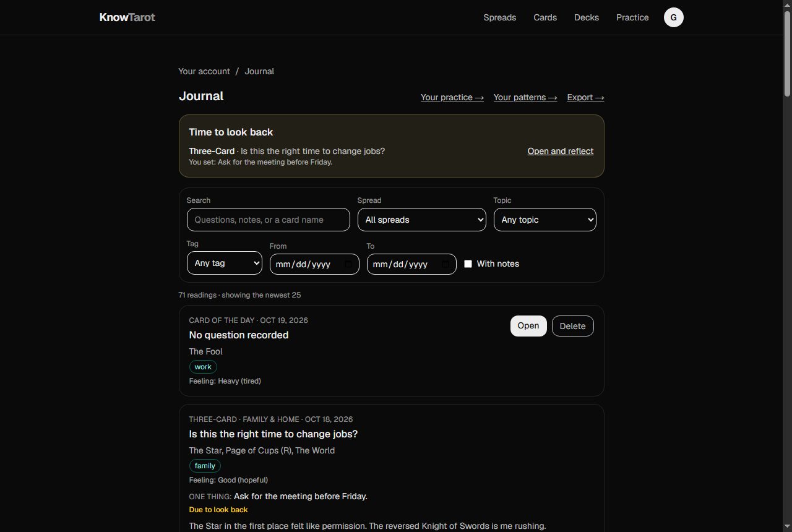Click the 'Due to look back' label
This screenshot has width=792, height=532.
point(218,510)
